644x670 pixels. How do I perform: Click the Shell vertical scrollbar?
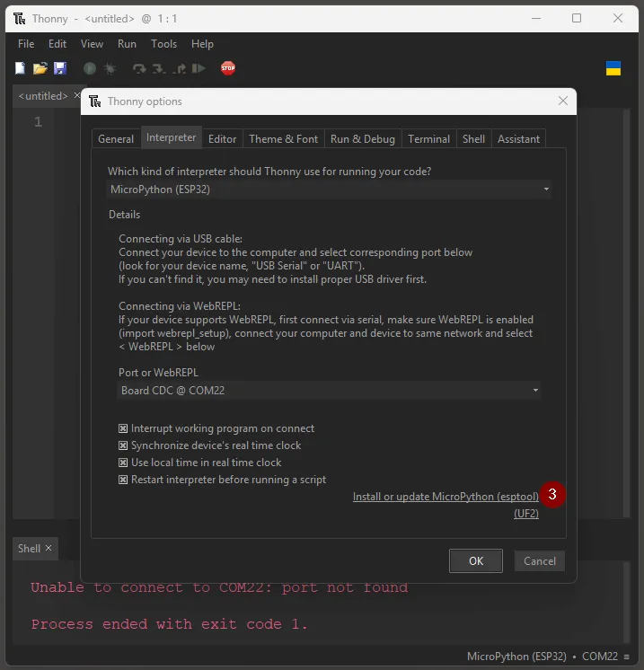(x=626, y=603)
